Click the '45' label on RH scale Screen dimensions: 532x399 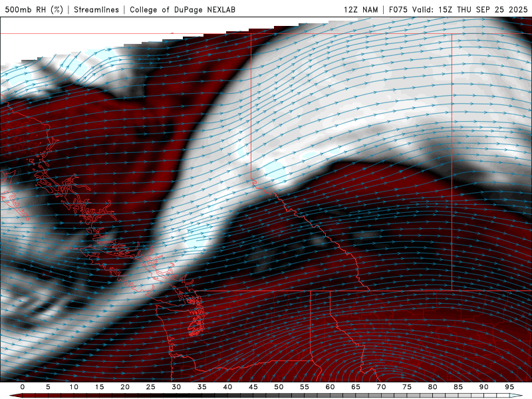coord(253,387)
